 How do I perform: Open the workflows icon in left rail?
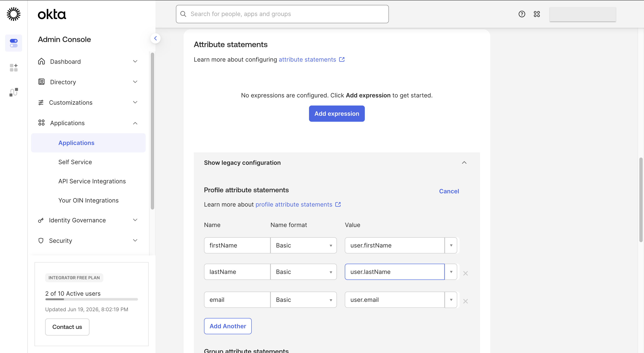(13, 92)
